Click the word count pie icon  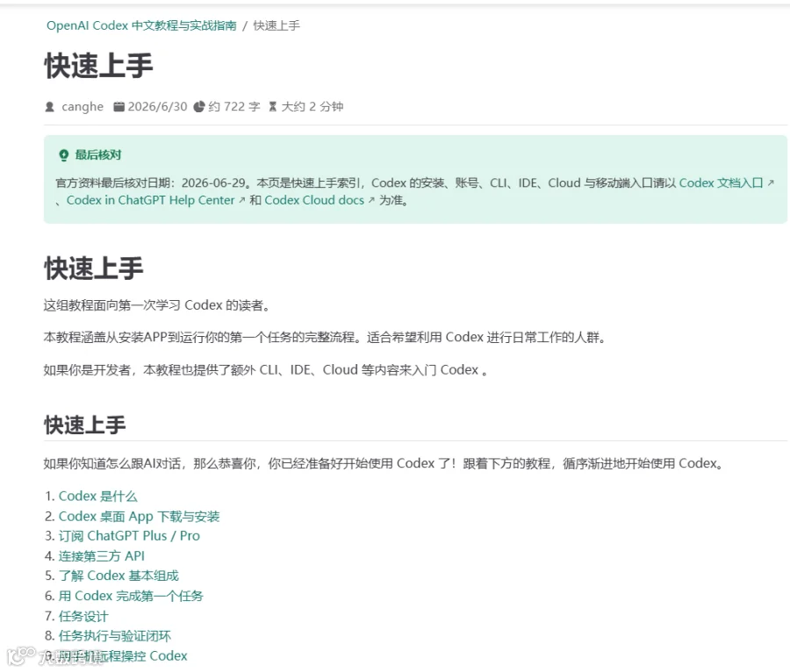click(199, 107)
